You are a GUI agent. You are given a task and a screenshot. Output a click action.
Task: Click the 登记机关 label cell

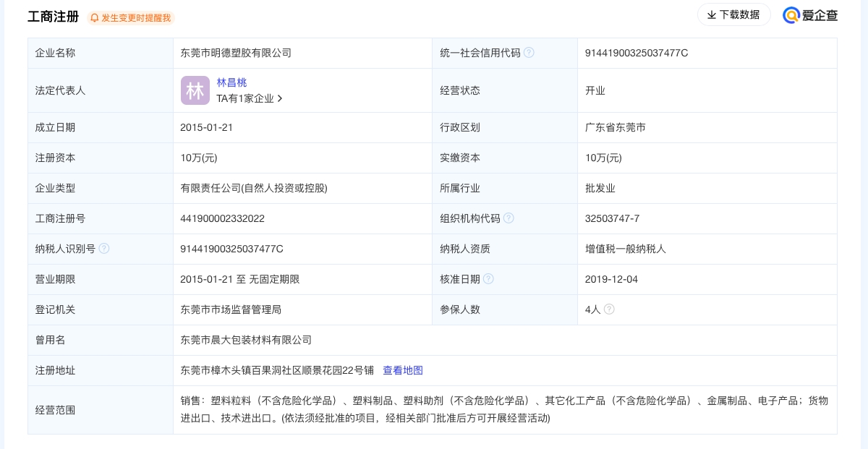pos(101,309)
